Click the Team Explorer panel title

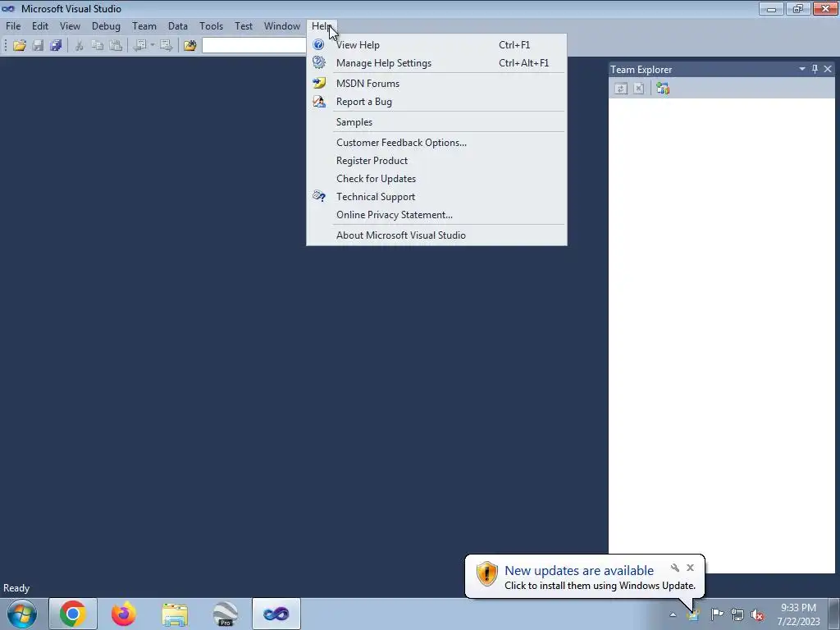point(641,70)
